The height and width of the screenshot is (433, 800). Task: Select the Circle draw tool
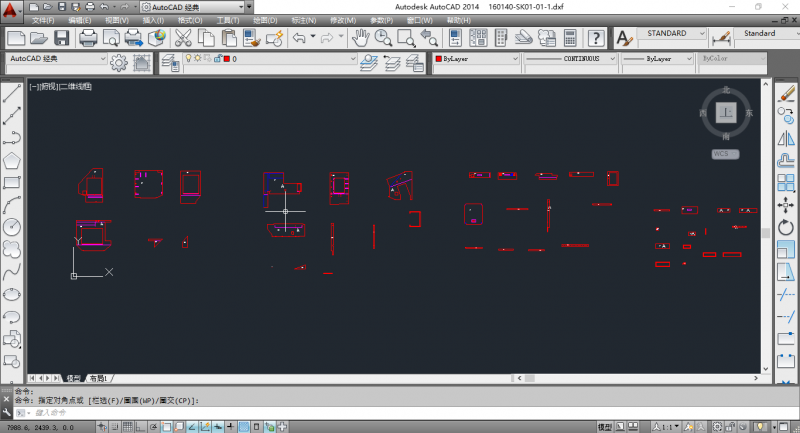[12, 226]
